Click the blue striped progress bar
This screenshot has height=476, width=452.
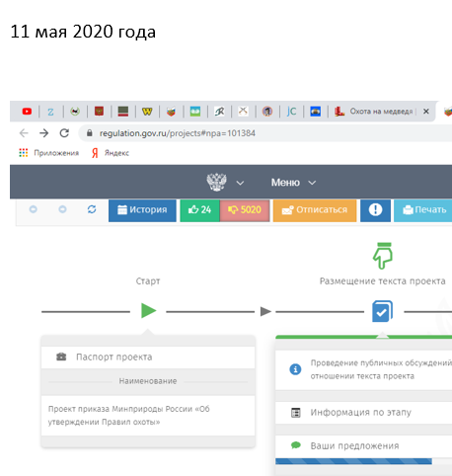click(x=353, y=461)
